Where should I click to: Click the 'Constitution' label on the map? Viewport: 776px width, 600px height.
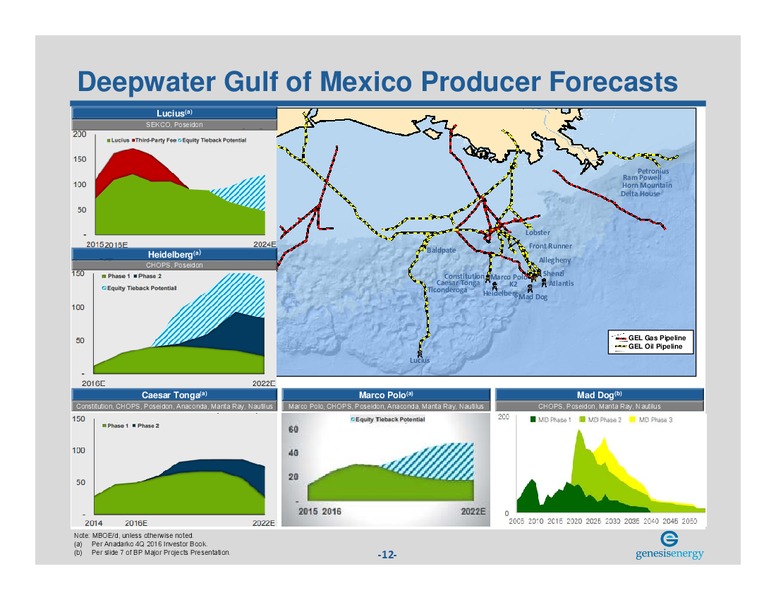[x=464, y=276]
